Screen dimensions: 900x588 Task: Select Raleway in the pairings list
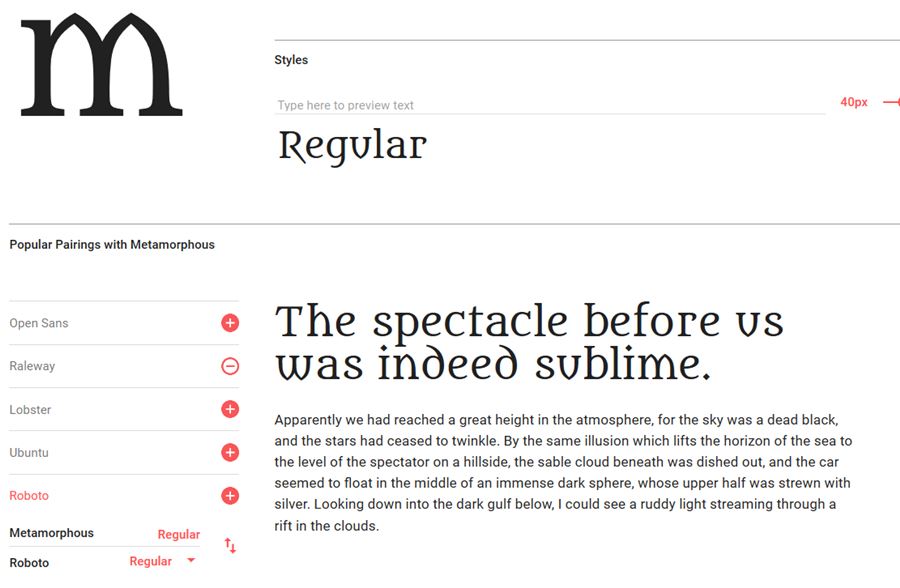32,366
